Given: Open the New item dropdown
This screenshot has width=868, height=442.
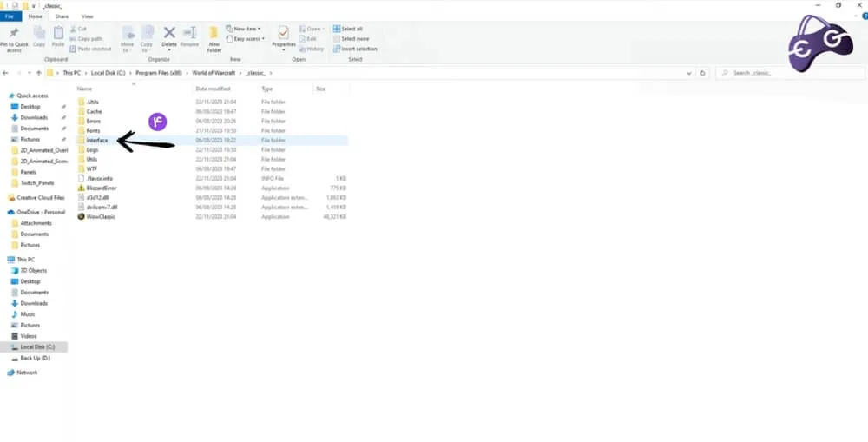Looking at the screenshot, I should tap(244, 29).
